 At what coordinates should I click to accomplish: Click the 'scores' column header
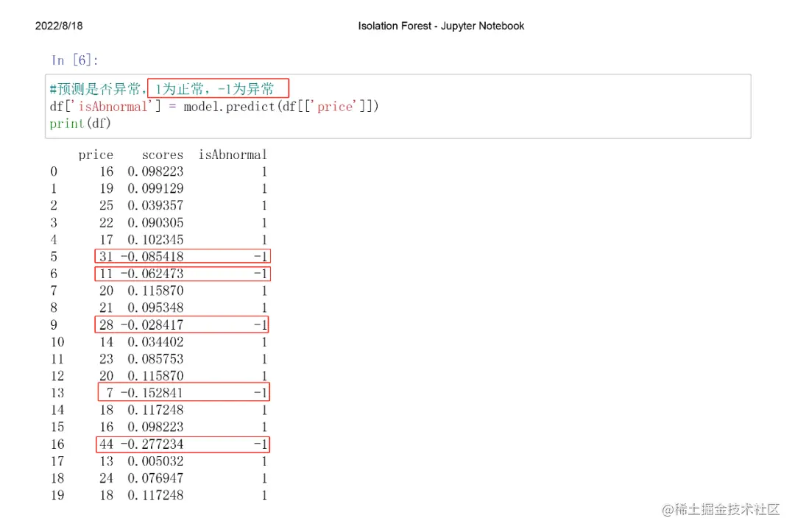(162, 155)
